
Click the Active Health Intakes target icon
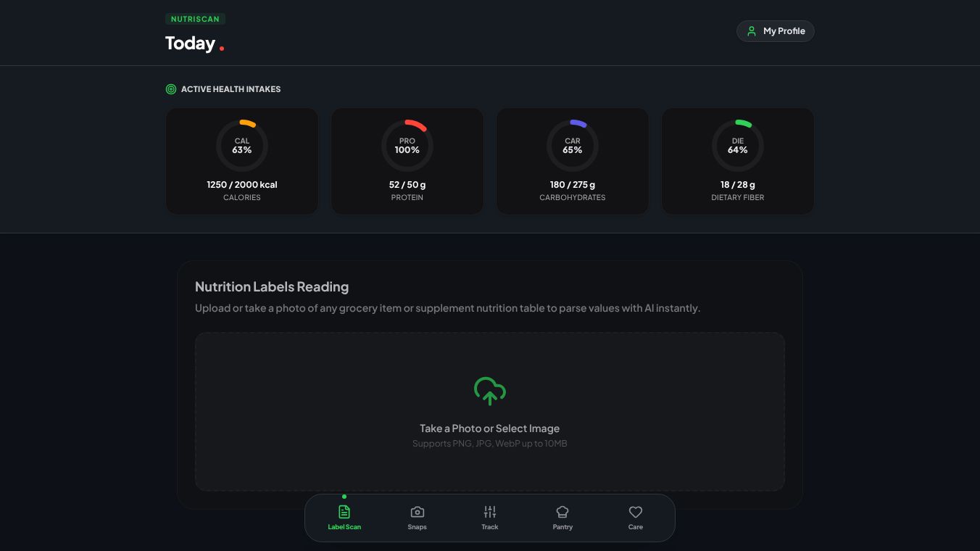[x=171, y=89]
